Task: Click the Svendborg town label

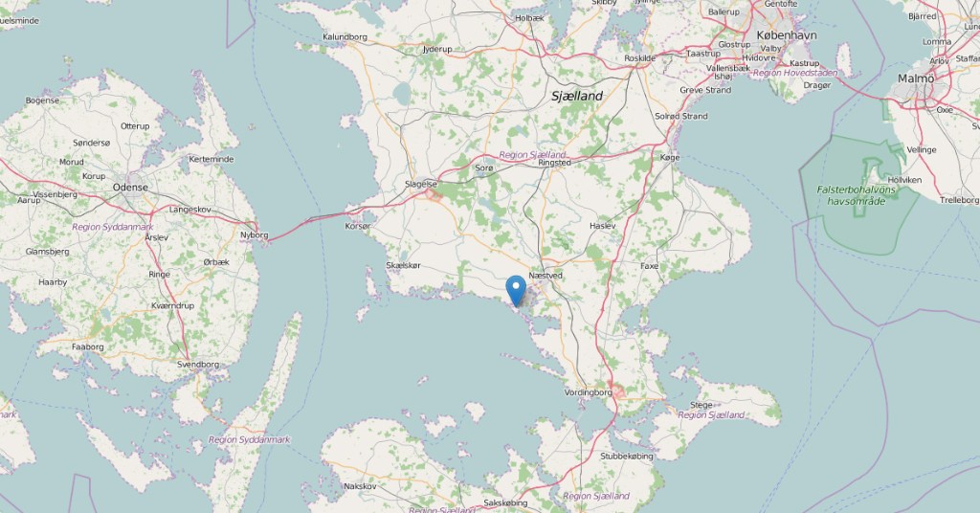Action: coord(198,365)
